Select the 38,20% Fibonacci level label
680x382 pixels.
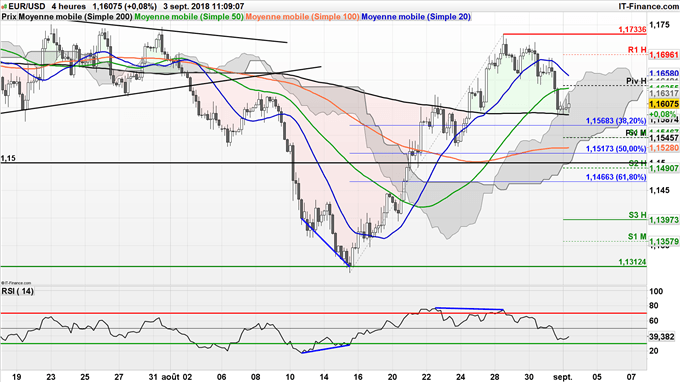[616, 121]
